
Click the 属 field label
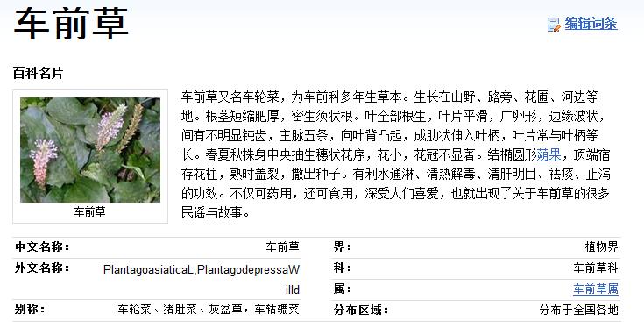[x=343, y=290]
